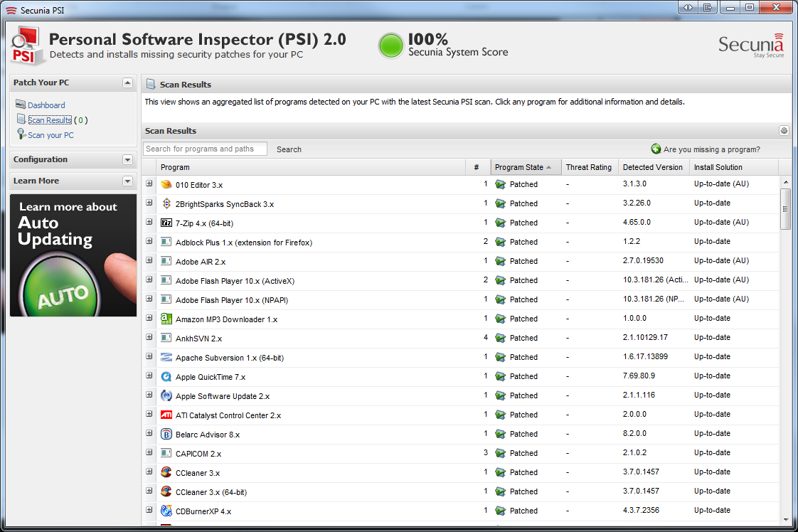Viewport: 798px width, 532px height.
Task: Sort by Threat Rating column
Action: click(x=590, y=167)
